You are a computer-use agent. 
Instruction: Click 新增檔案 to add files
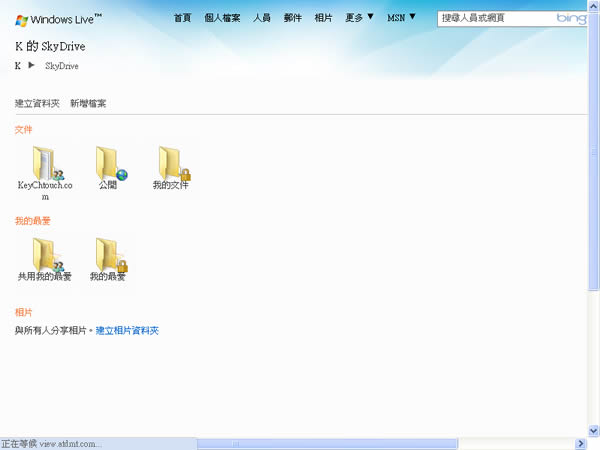(x=88, y=103)
